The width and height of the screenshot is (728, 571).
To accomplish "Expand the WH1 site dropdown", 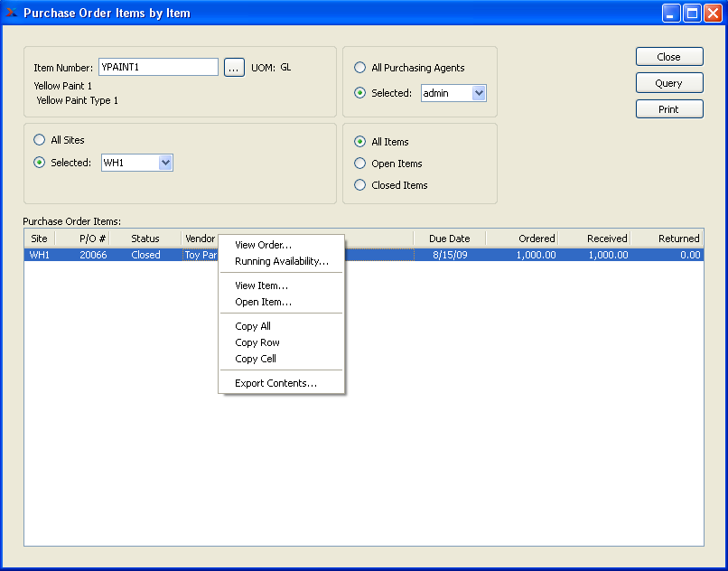I will click(164, 163).
